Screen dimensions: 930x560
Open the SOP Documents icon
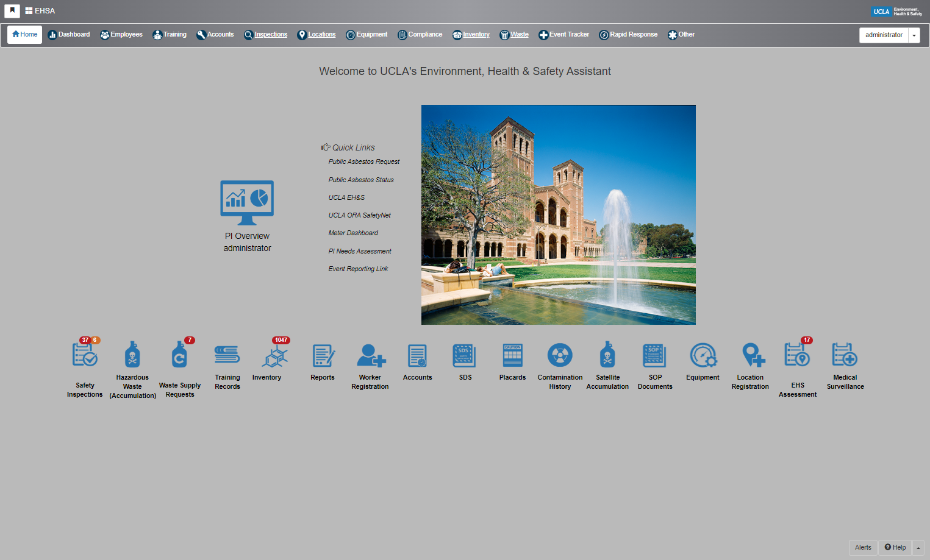click(655, 356)
